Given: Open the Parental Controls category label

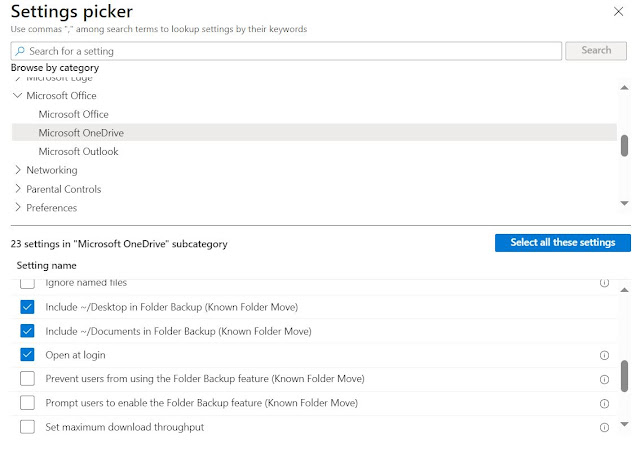Looking at the screenshot, I should [64, 189].
